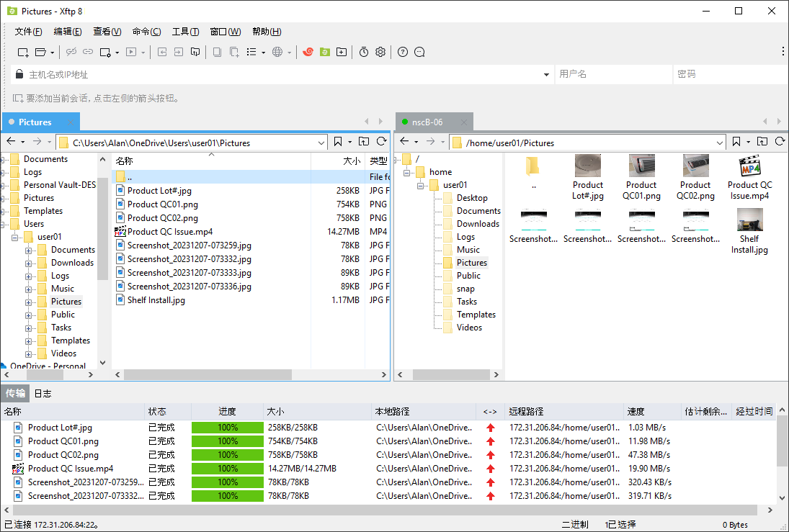Click the 100% progress bar of Product QC01.png
This screenshot has height=532, width=789.
227,441
